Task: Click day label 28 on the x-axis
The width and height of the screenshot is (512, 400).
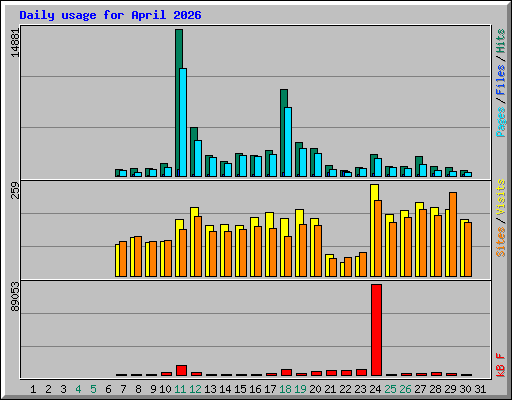Action: [x=435, y=389]
